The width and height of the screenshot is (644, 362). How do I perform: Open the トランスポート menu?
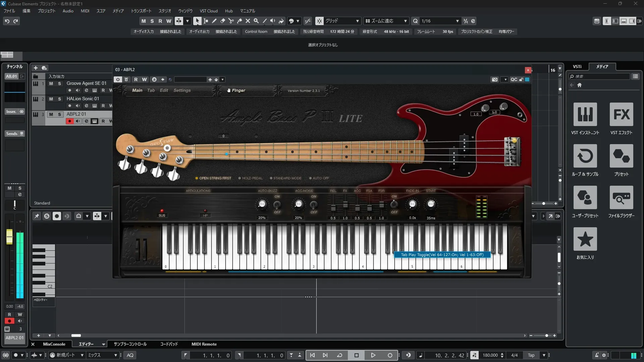coord(141,11)
